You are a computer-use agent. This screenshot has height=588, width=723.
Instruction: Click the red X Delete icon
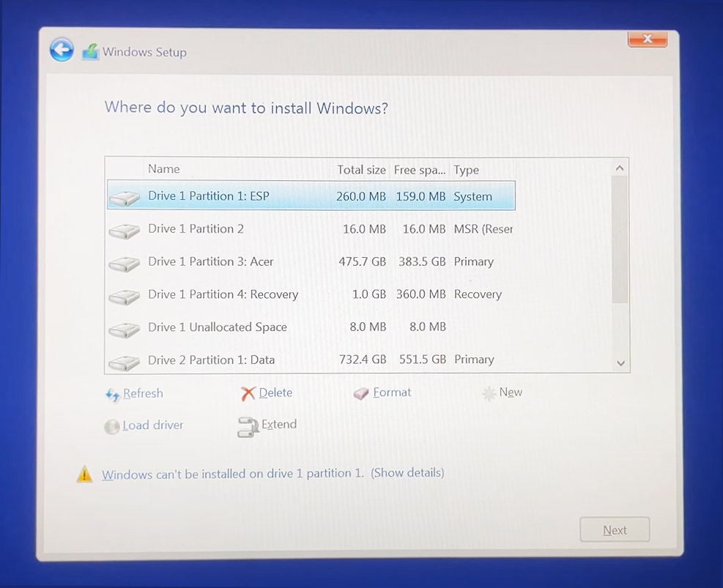(248, 393)
